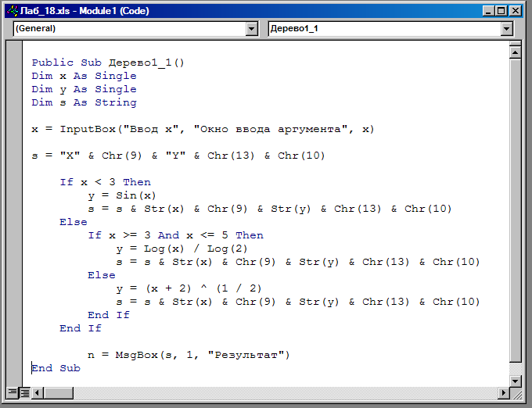Switch to Procedure View button

(x=13, y=393)
